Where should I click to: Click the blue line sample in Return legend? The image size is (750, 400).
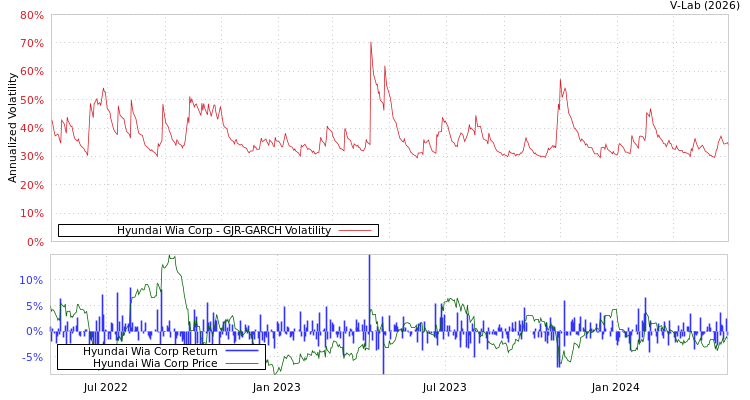[242, 351]
